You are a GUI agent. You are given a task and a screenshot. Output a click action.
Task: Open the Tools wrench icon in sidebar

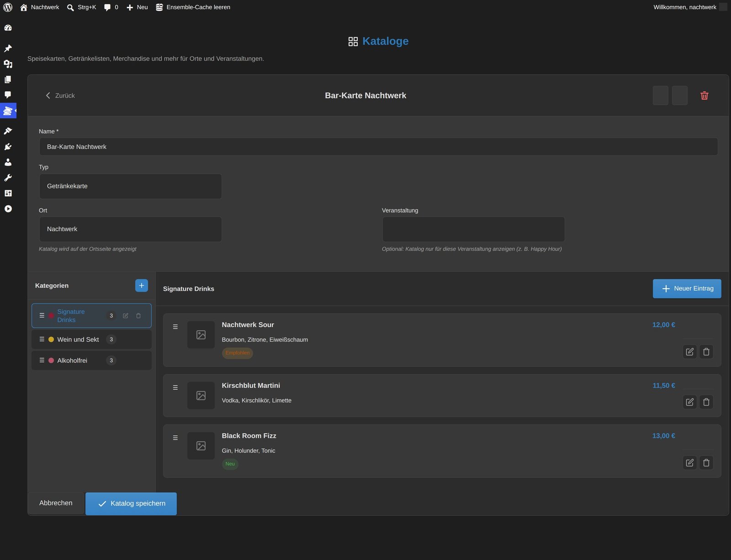[8, 178]
